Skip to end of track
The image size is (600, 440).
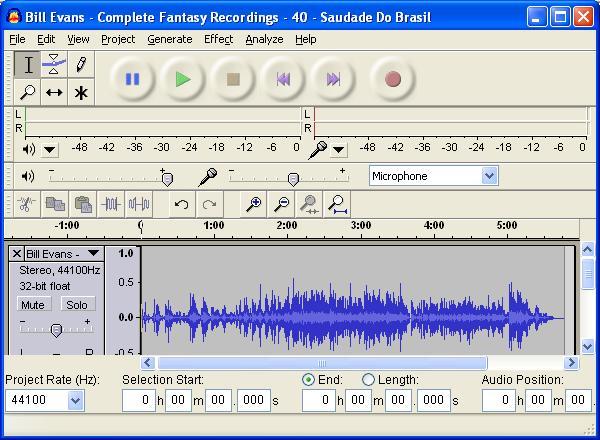(333, 80)
